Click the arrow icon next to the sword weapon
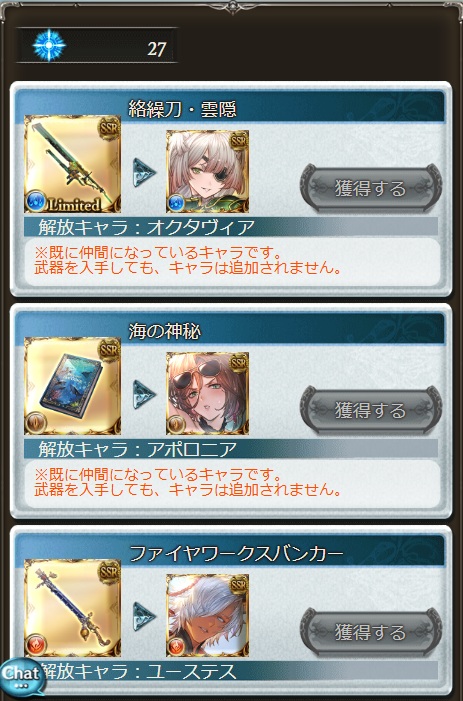463x701 pixels. [x=144, y=173]
